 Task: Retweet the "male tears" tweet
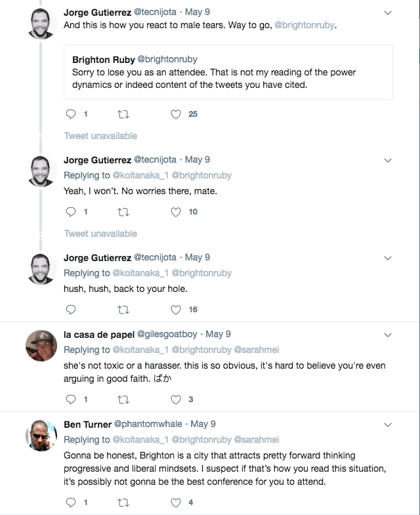tap(123, 114)
